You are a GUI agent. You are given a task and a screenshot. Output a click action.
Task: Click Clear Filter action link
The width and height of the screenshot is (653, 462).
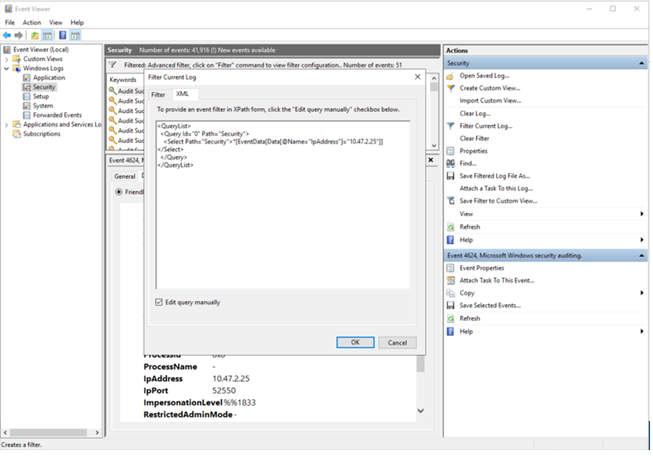(x=474, y=138)
